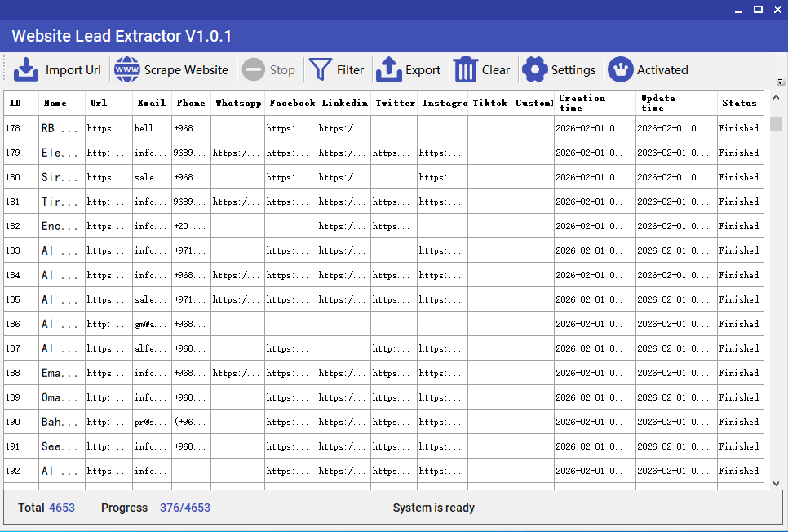
Task: Click the email cell of row 190
Action: tap(152, 422)
